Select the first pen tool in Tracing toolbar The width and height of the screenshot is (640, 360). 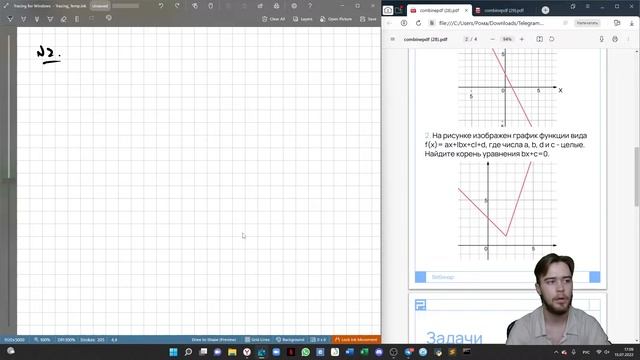point(11,19)
